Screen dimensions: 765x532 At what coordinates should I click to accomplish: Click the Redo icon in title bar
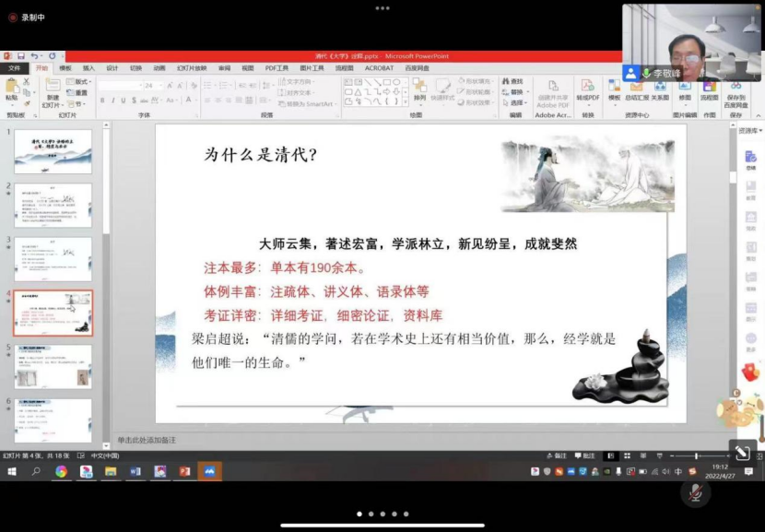coord(52,56)
